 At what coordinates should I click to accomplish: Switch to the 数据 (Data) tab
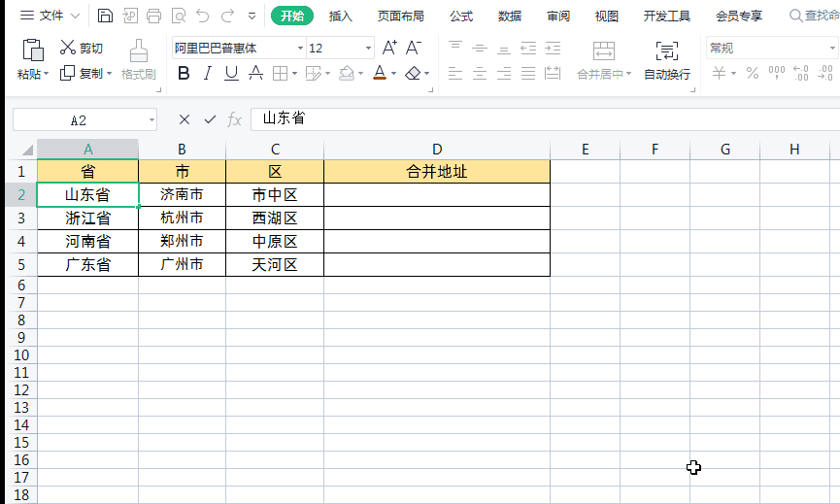(x=510, y=17)
